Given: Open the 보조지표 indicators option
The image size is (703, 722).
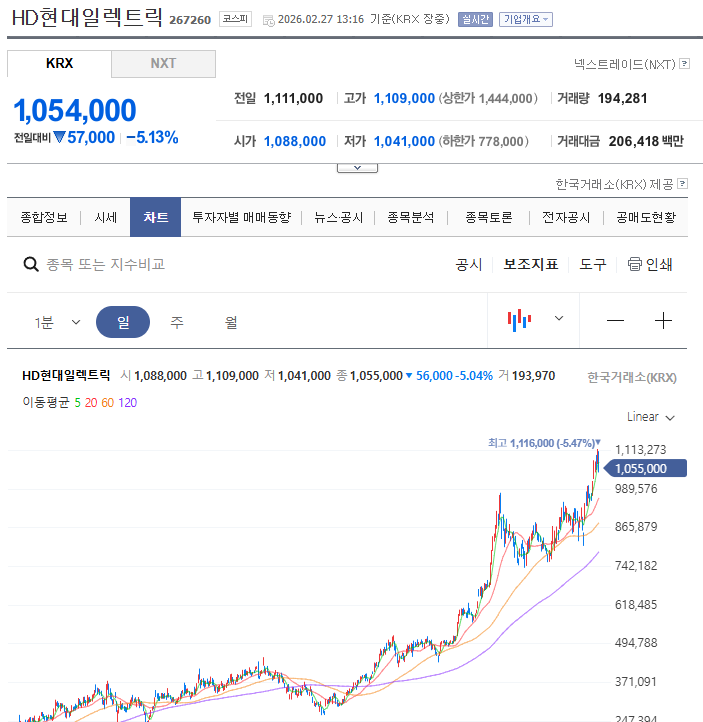Looking at the screenshot, I should (x=531, y=264).
